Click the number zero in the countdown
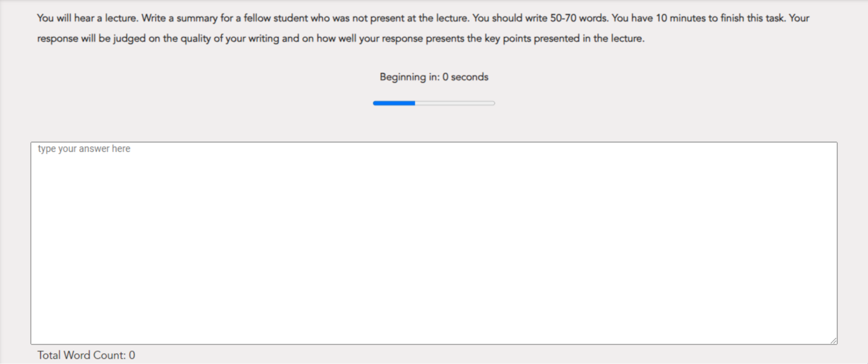Image resolution: width=868 pixels, height=364 pixels. (446, 77)
